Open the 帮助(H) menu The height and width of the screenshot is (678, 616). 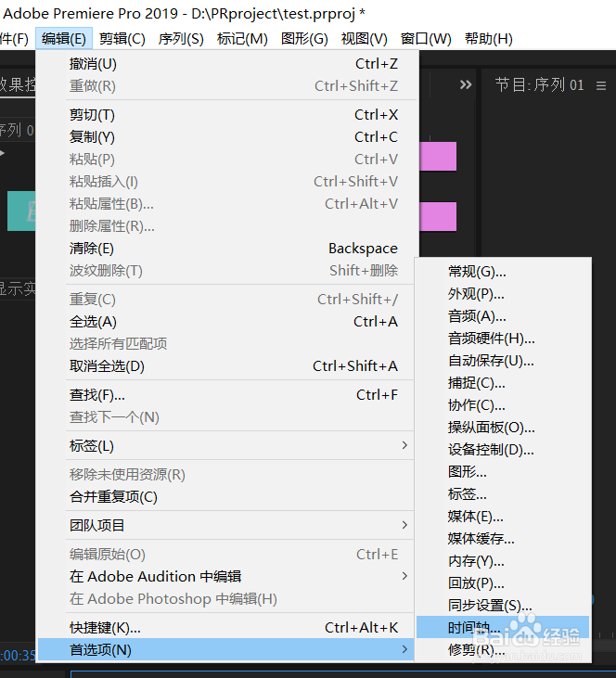488,39
